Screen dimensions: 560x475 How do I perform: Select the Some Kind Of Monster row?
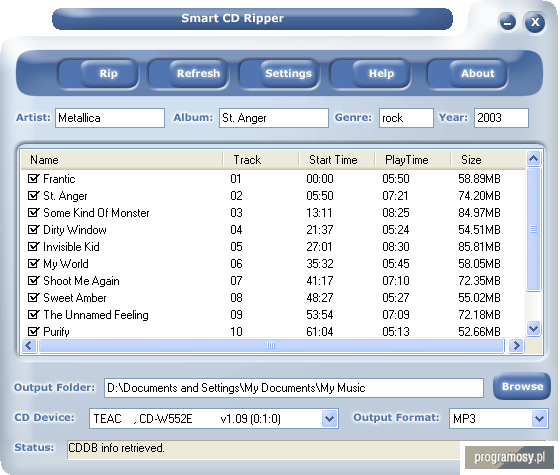tap(273, 213)
